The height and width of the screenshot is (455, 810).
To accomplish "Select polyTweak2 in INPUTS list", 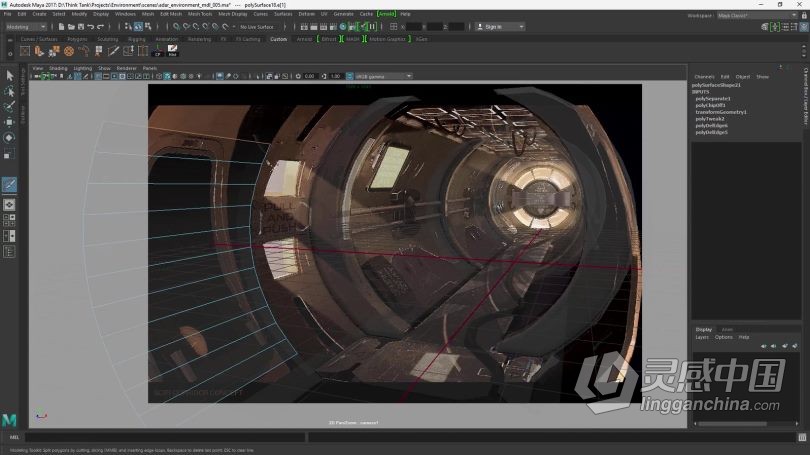I will [710, 119].
